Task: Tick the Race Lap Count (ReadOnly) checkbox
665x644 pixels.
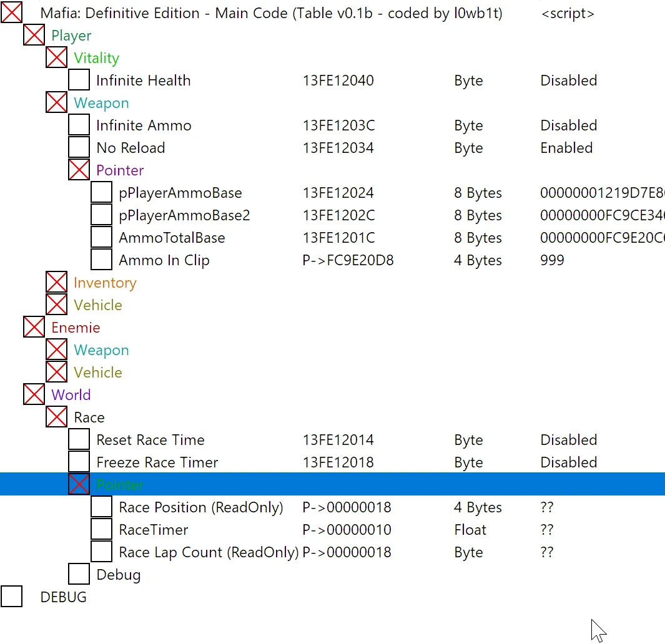Action: point(101,552)
